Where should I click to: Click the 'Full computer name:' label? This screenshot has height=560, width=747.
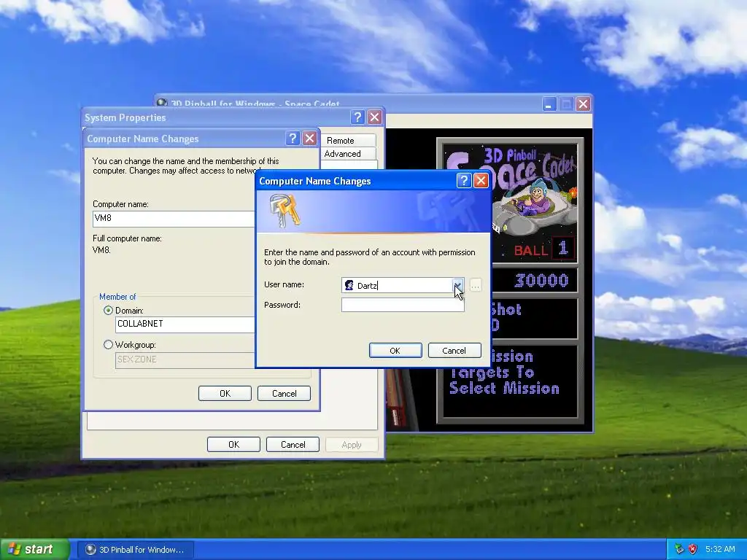click(127, 238)
